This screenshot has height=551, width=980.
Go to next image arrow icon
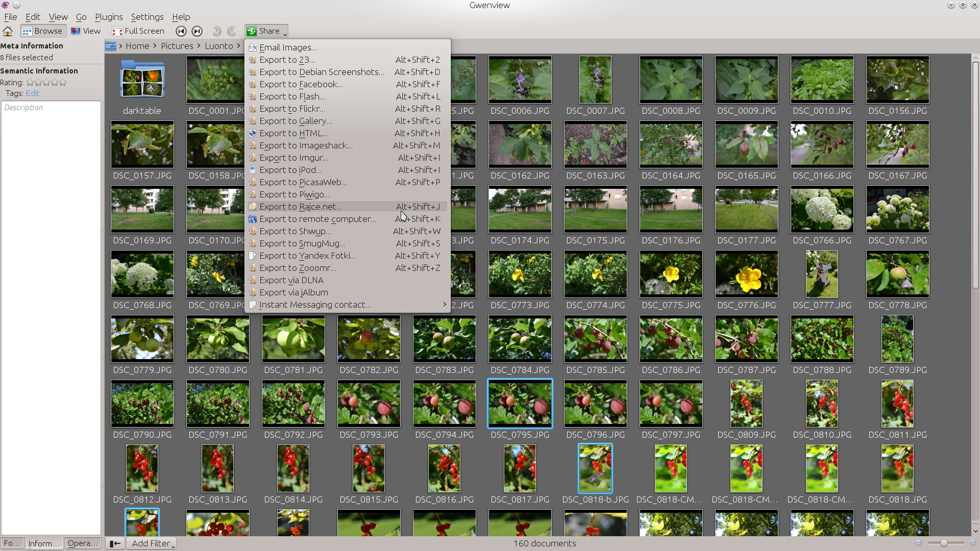click(197, 31)
